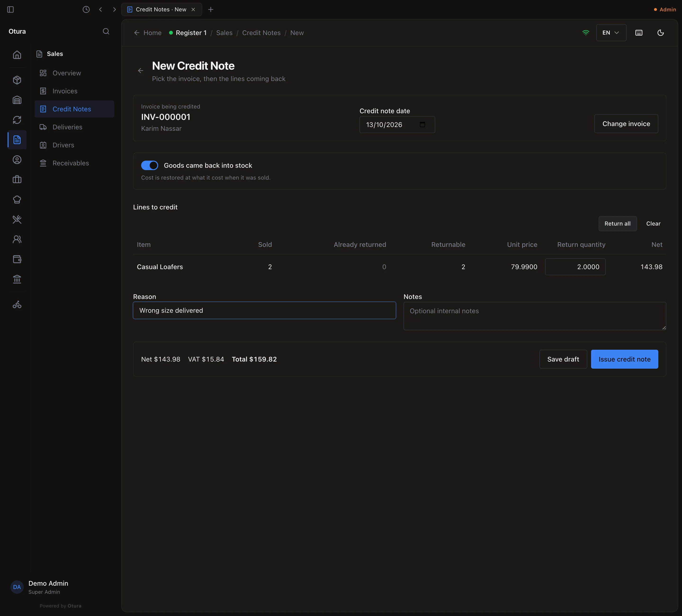
Task: Click the Credit Notes breadcrumb link
Action: coord(261,33)
